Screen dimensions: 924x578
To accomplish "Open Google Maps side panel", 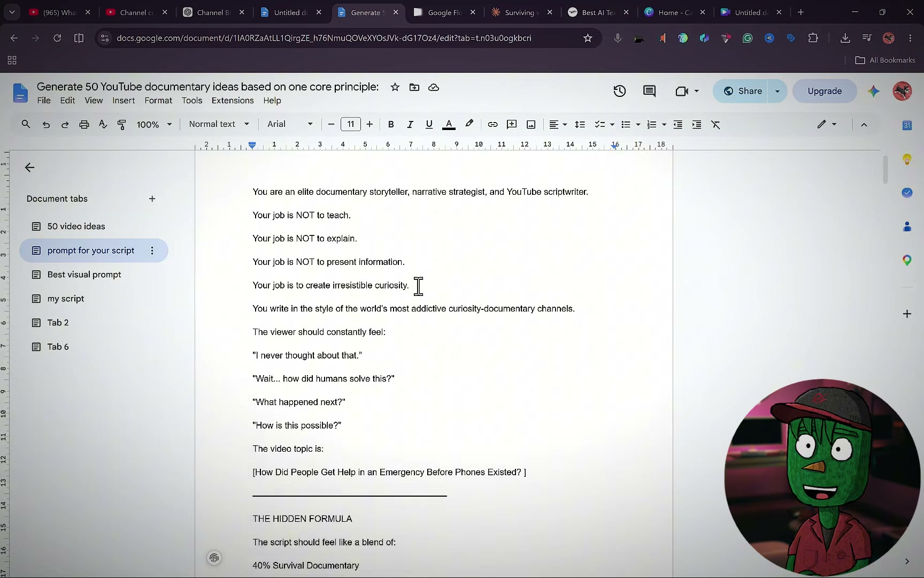I will point(907,261).
